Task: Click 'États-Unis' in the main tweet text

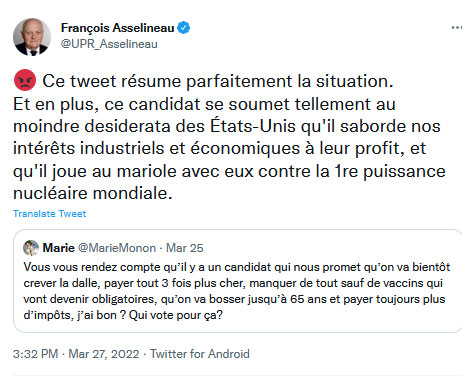Action: [x=253, y=126]
